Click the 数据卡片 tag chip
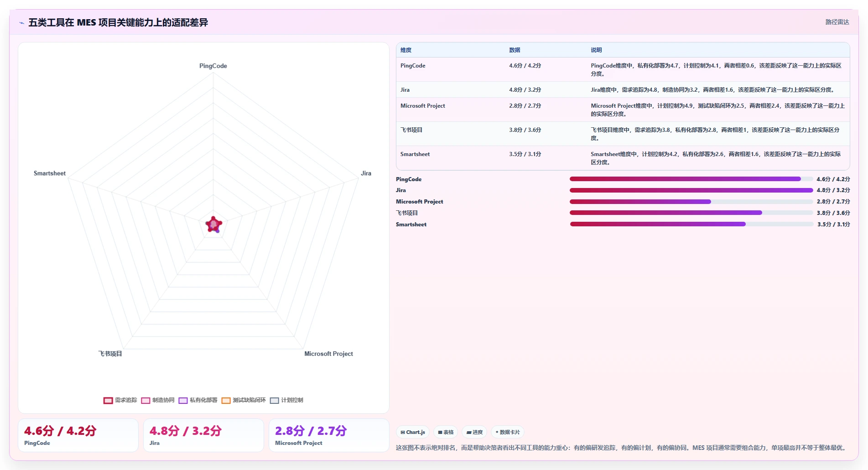 [508, 432]
